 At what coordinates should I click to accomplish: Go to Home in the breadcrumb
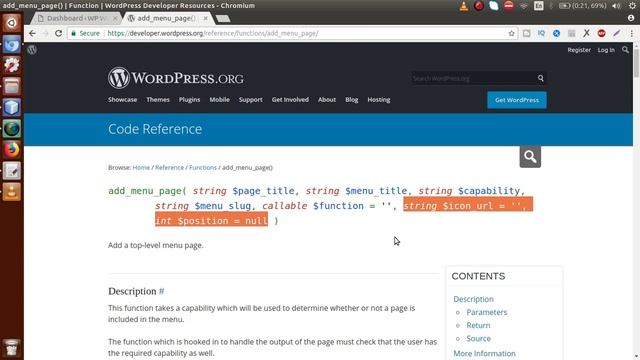click(141, 167)
